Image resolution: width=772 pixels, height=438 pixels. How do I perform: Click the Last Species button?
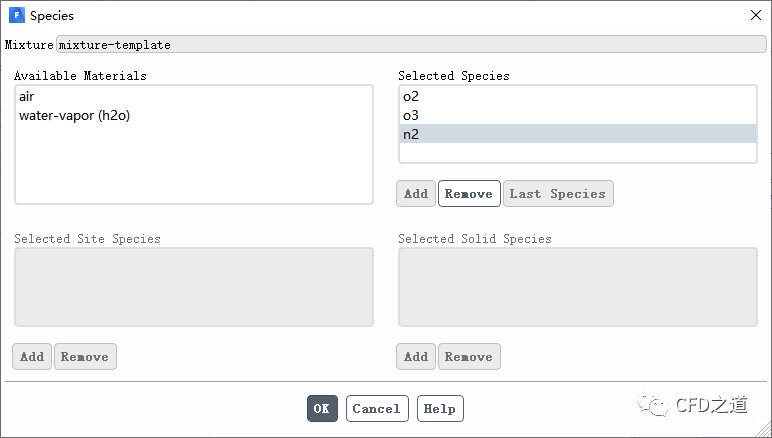tap(558, 194)
